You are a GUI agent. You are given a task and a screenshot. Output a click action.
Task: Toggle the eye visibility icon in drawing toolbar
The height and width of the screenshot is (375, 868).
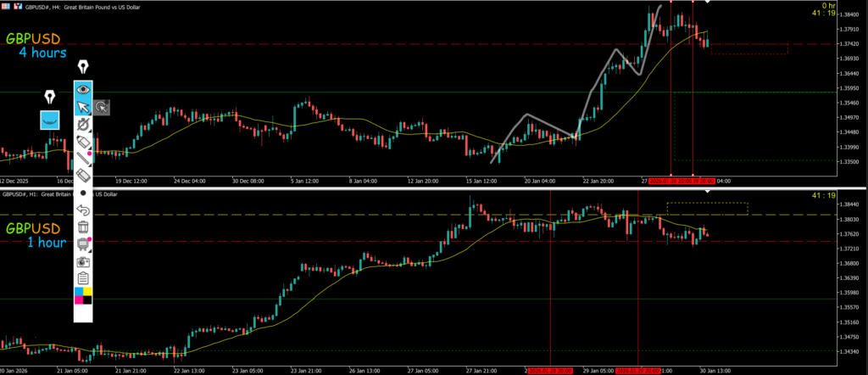(x=83, y=89)
